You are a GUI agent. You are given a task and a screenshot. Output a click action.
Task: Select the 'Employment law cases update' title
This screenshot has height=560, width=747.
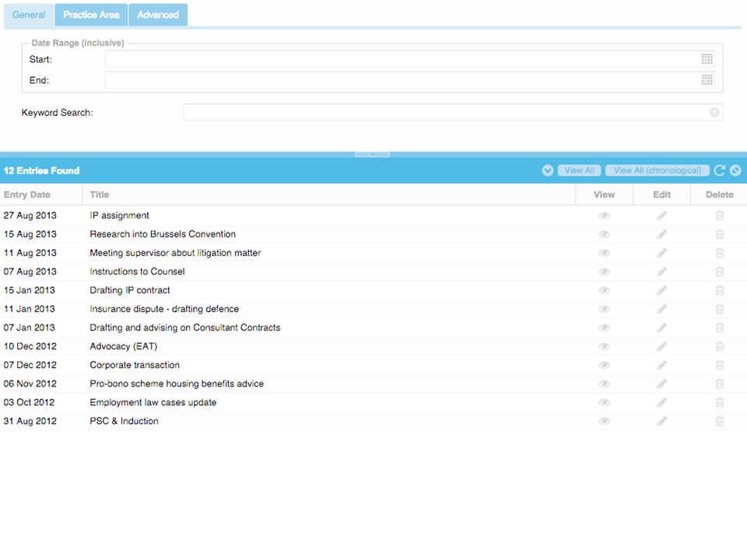click(153, 402)
